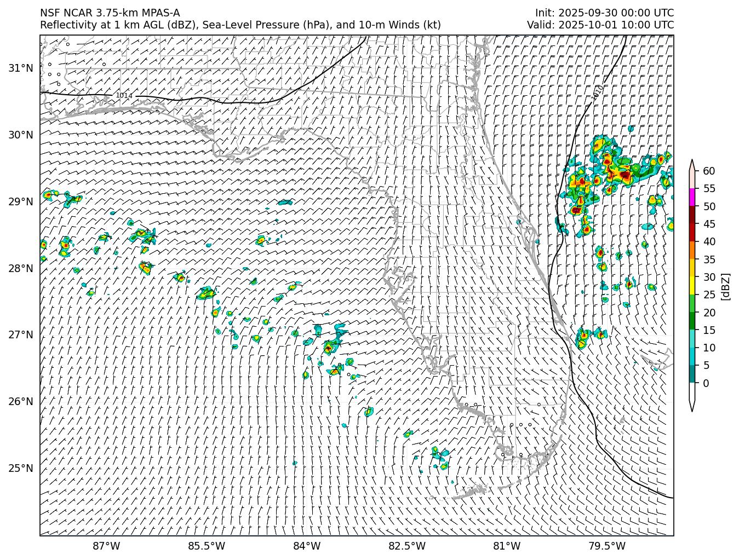Screen dimensions: 739x560
Task: Select the 25°N latitude tick label
Action: pyautogui.click(x=21, y=468)
